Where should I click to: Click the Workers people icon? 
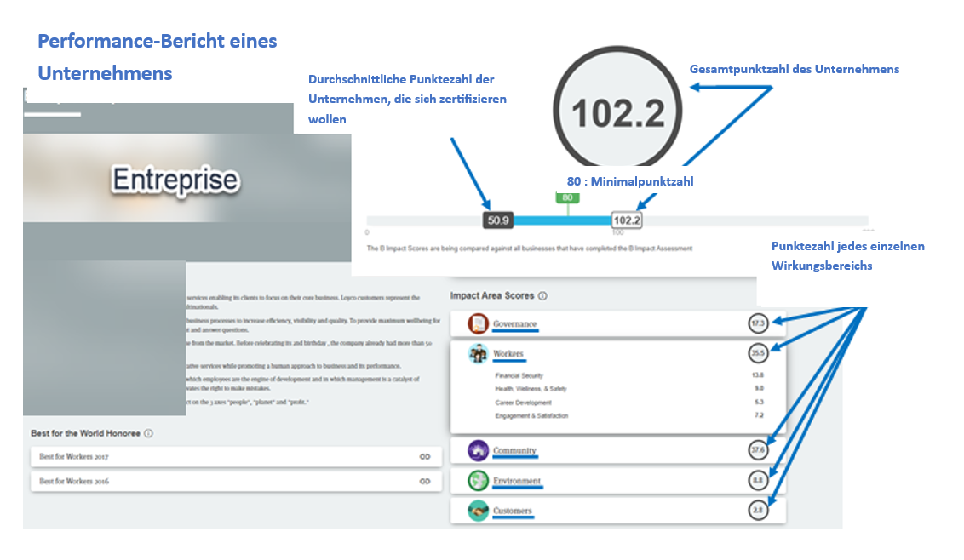(x=478, y=354)
